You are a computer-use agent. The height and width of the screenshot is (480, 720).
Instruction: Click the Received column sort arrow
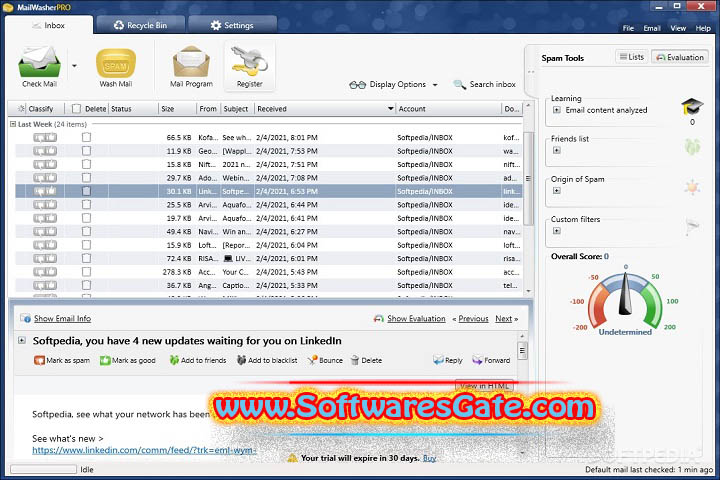click(390, 109)
